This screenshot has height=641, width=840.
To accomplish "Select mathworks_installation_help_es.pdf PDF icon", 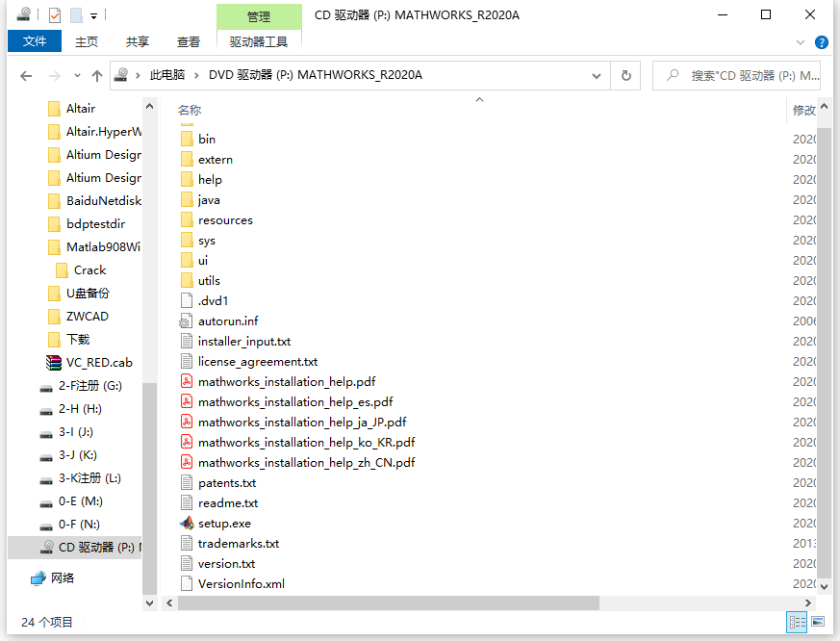I will point(187,401).
